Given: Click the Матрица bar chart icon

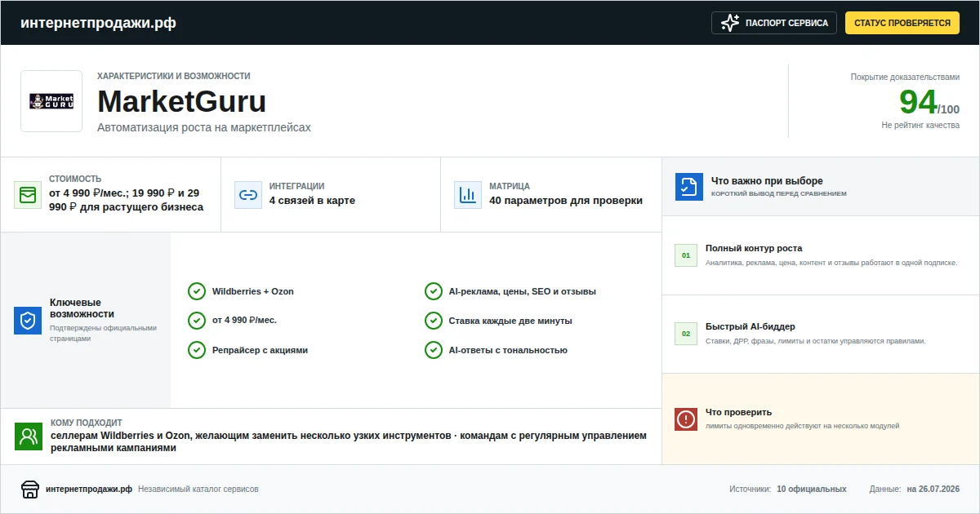Looking at the screenshot, I should point(468,195).
